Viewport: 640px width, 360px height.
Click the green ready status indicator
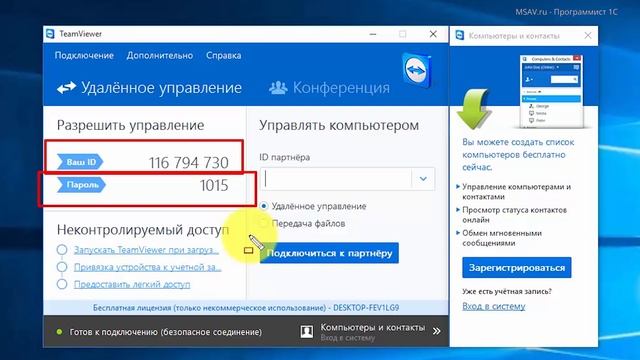tap(59, 332)
